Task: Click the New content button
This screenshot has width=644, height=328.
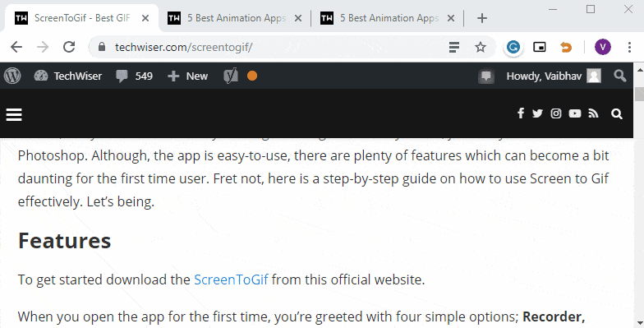Action: (x=187, y=76)
